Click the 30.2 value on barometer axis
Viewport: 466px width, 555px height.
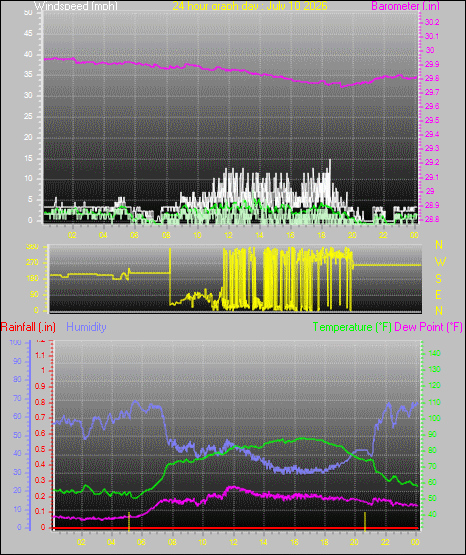coord(432,22)
